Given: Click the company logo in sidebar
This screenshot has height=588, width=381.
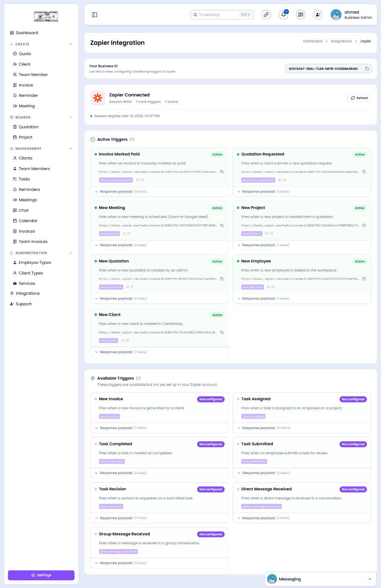Looking at the screenshot, I should point(46,17).
